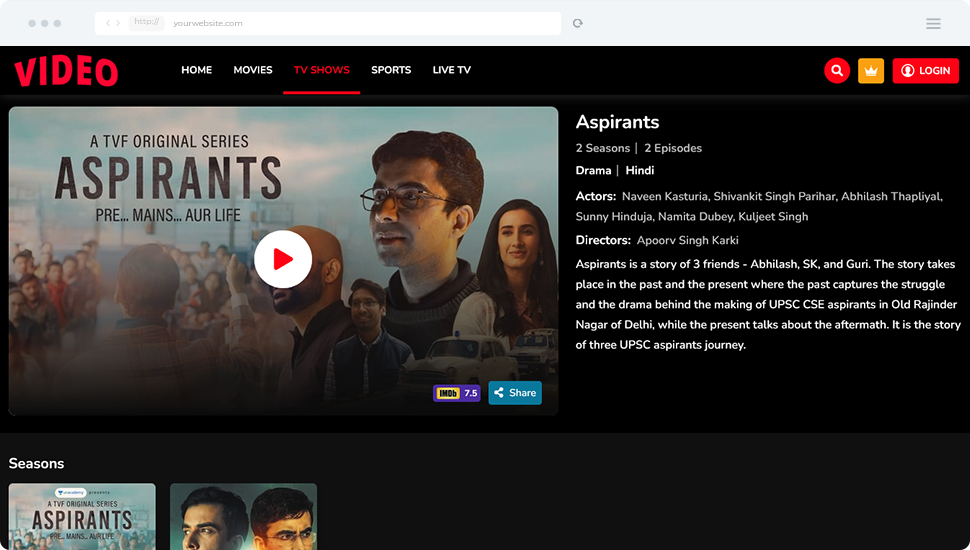Open the browser hamburger menu
The image size is (970, 550).
(933, 24)
